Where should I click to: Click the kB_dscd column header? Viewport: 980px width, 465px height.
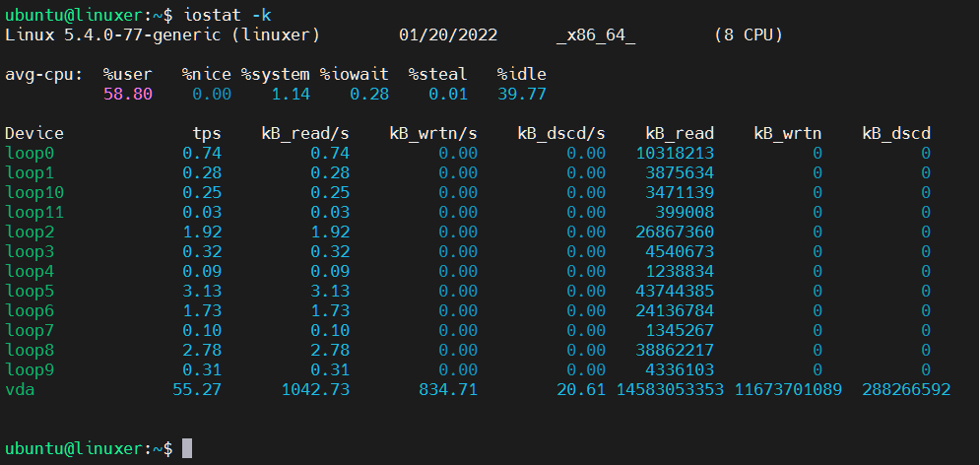click(897, 133)
